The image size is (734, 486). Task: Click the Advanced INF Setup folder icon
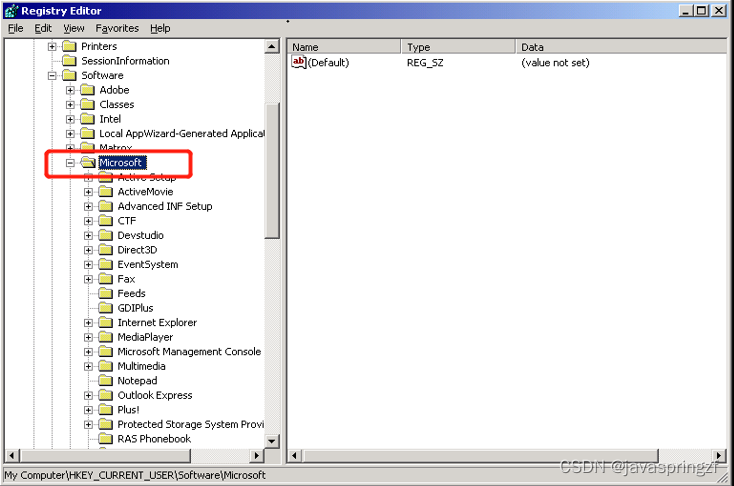click(x=106, y=206)
